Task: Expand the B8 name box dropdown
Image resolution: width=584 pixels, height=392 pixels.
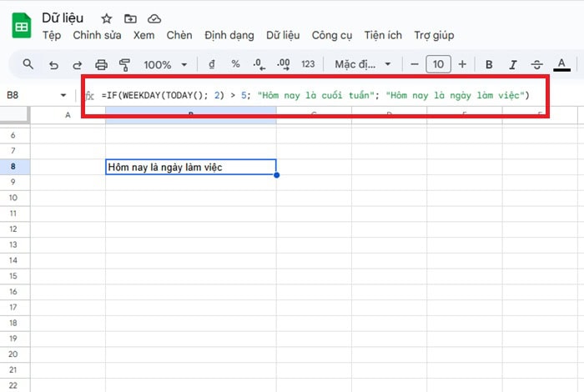Action: [x=63, y=95]
